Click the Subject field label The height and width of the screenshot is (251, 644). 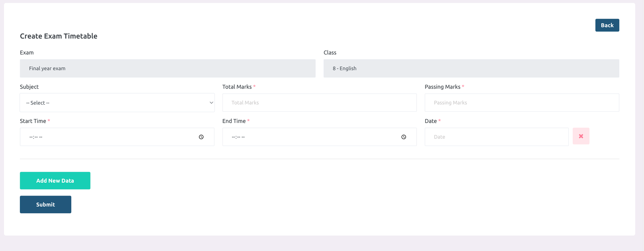tap(29, 87)
